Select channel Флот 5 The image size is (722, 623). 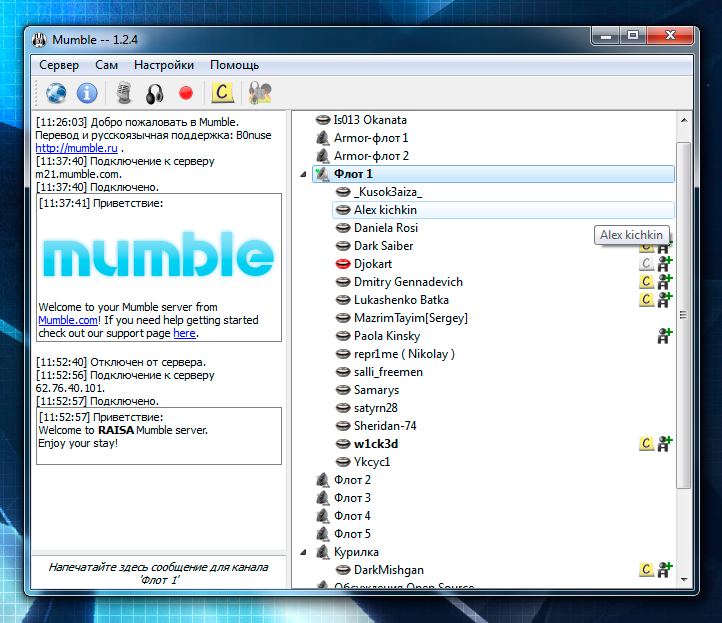(x=352, y=534)
